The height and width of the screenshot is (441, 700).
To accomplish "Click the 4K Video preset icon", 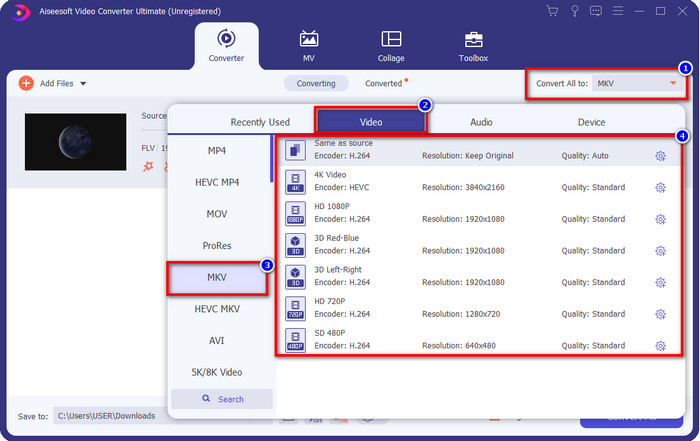I will pyautogui.click(x=296, y=182).
